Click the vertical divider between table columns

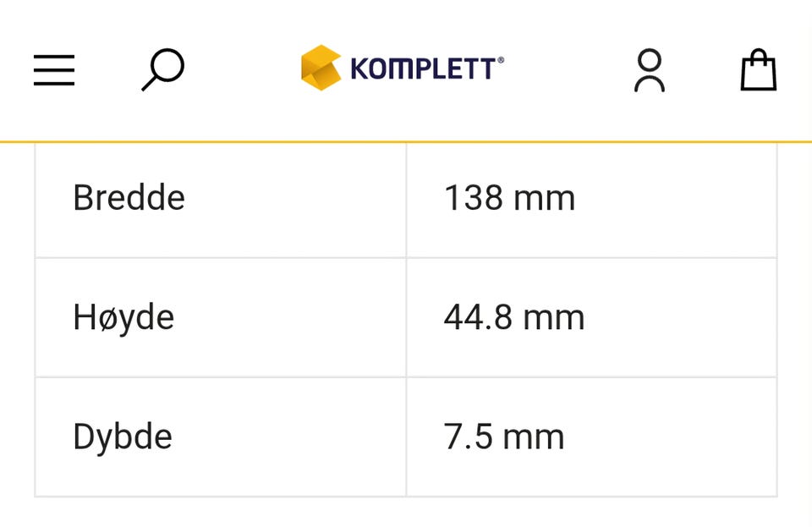(x=407, y=320)
